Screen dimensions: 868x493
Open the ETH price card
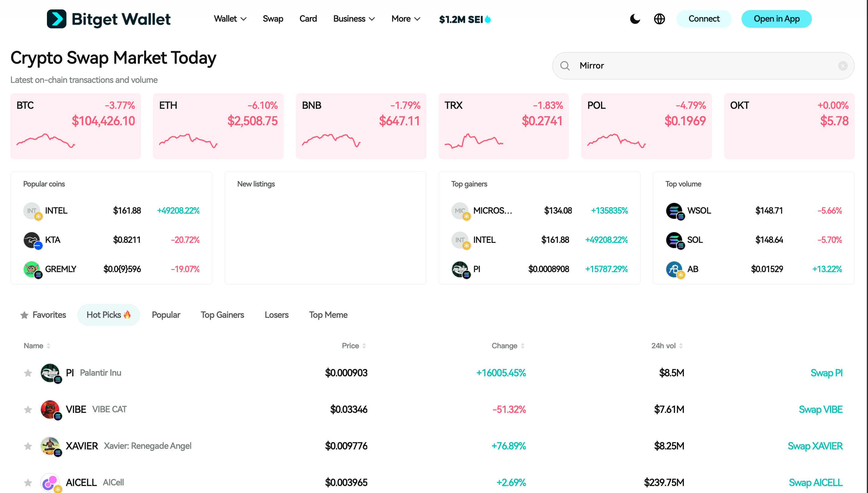coord(218,126)
